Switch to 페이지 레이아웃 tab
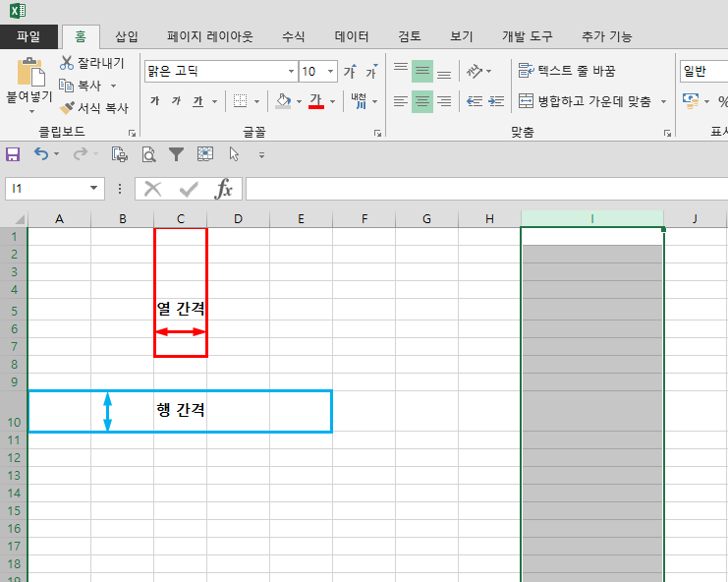 (x=210, y=36)
